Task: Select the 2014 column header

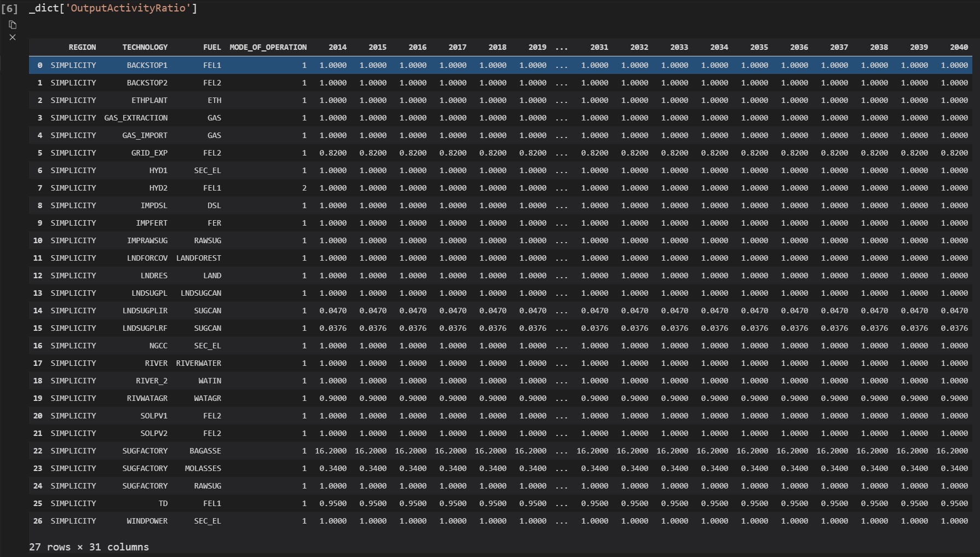Action: pos(338,47)
